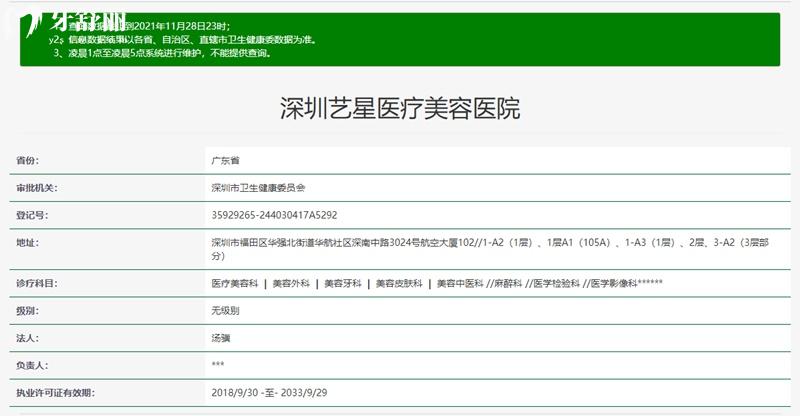This screenshot has height=416, width=800.
Task: Click the 美容皮肤科 department entry
Action: (399, 283)
